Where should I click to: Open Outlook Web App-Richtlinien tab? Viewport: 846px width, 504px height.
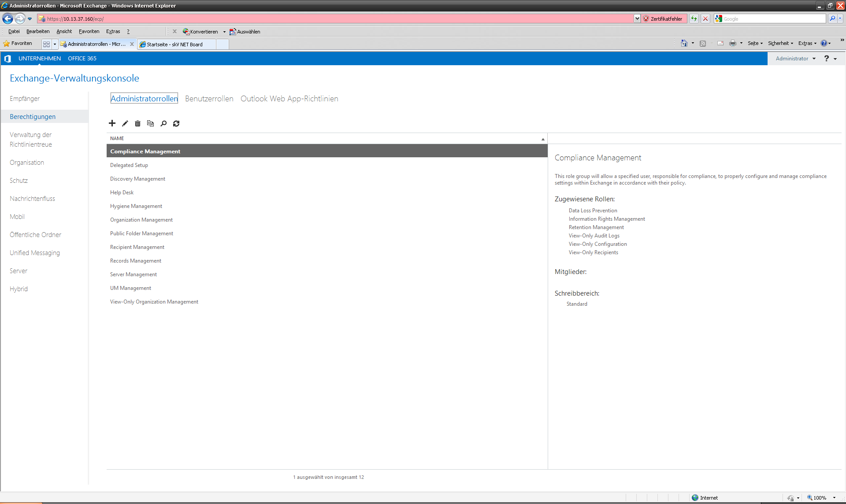coord(289,99)
